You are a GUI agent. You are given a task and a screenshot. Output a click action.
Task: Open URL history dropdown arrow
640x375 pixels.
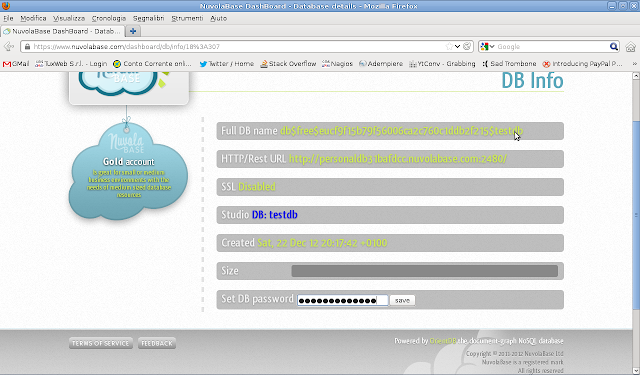click(x=458, y=47)
